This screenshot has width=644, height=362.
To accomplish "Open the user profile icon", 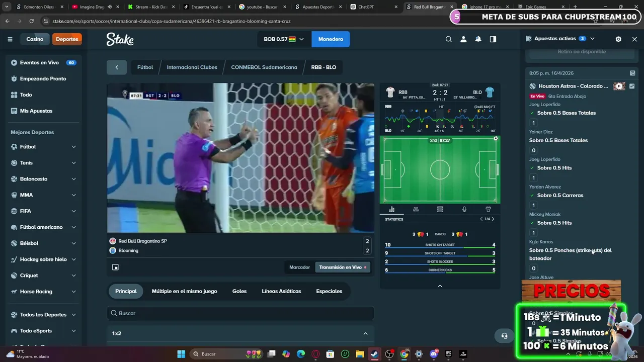I will (x=463, y=39).
